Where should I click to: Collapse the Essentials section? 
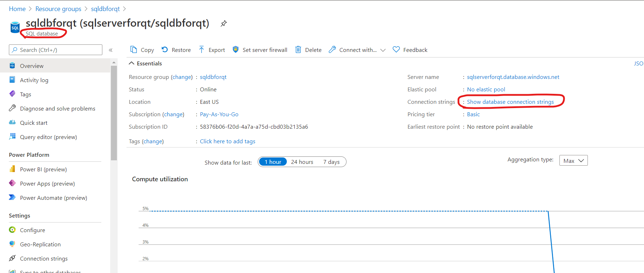pos(132,63)
